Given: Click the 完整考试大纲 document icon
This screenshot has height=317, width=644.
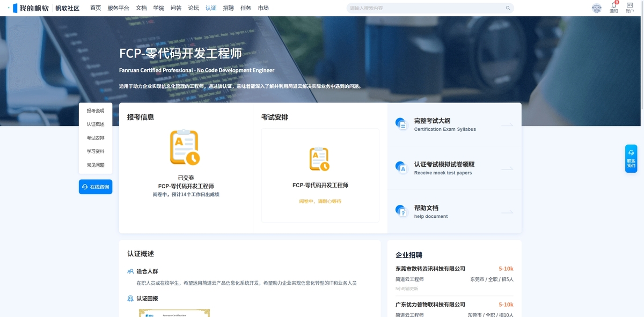Looking at the screenshot, I should [401, 124].
